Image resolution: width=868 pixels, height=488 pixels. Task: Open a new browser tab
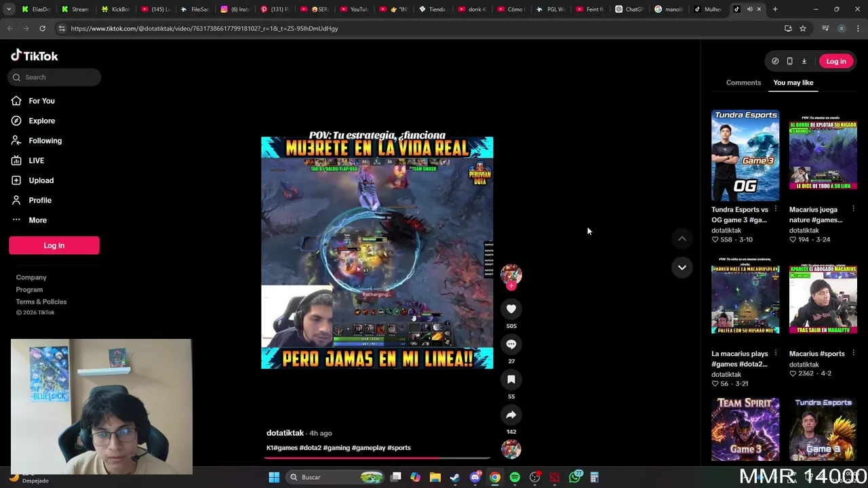point(775,9)
